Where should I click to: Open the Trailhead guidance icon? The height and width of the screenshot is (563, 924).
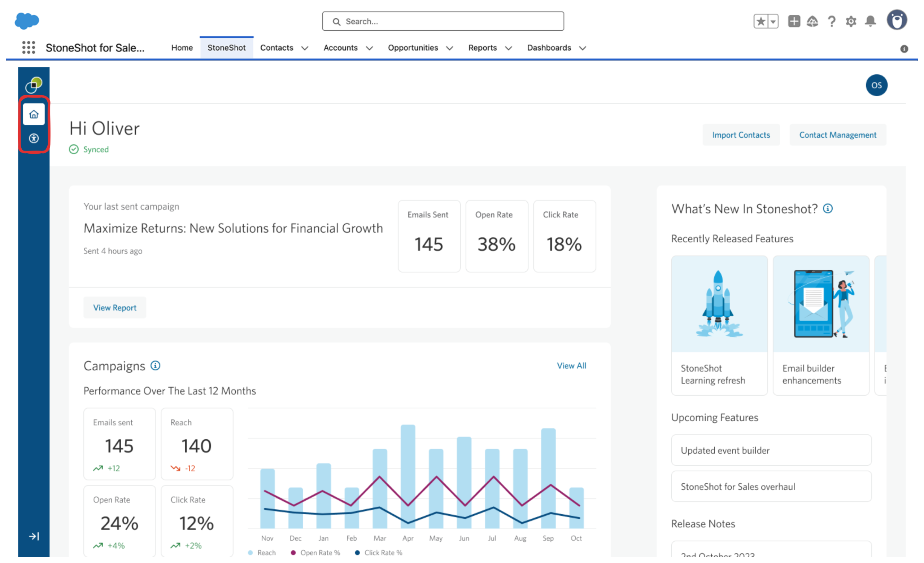(x=812, y=21)
